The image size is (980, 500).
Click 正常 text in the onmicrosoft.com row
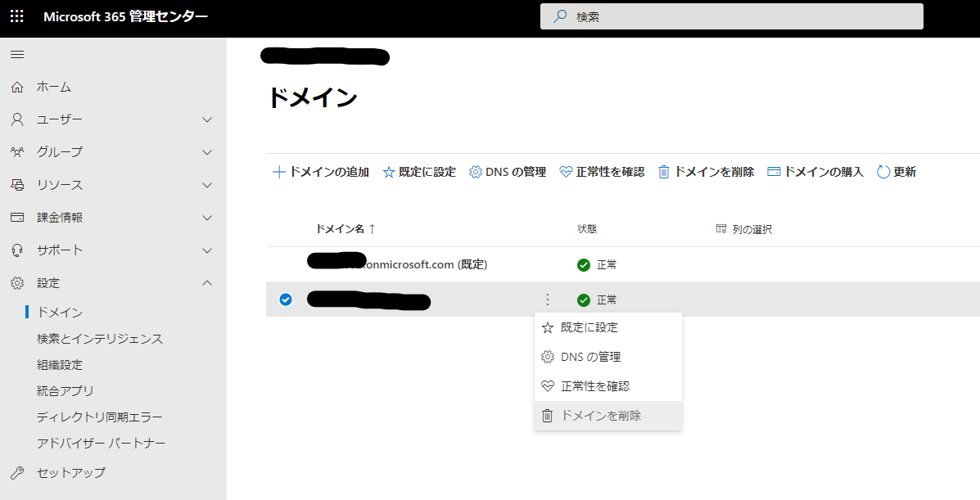tap(607, 265)
